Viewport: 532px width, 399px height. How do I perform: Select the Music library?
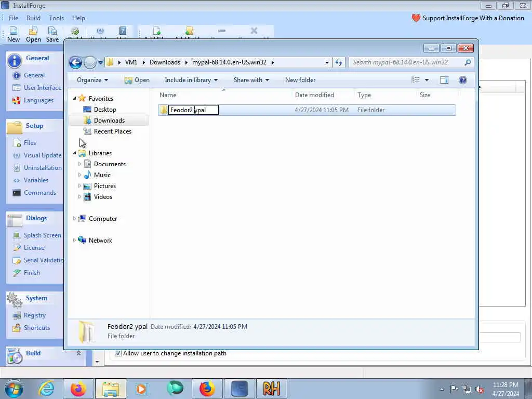(102, 175)
